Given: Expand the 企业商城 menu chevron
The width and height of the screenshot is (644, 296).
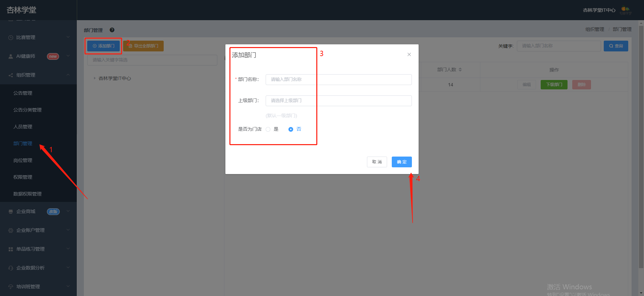Looking at the screenshot, I should click(68, 211).
